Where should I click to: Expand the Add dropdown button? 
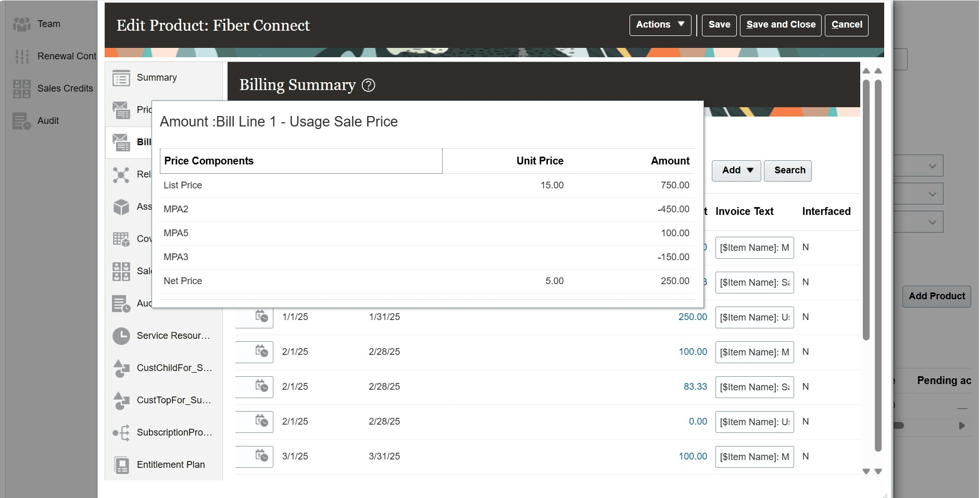(x=736, y=171)
